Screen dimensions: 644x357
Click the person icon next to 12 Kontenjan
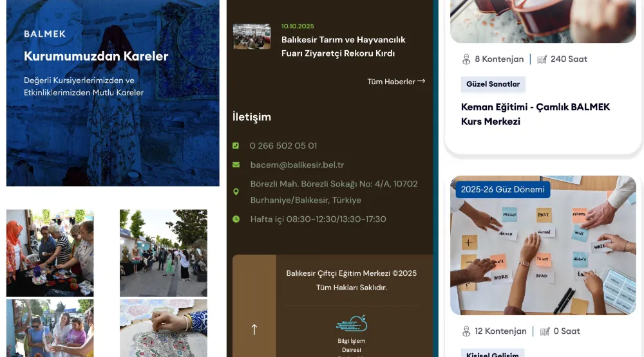pos(466,331)
